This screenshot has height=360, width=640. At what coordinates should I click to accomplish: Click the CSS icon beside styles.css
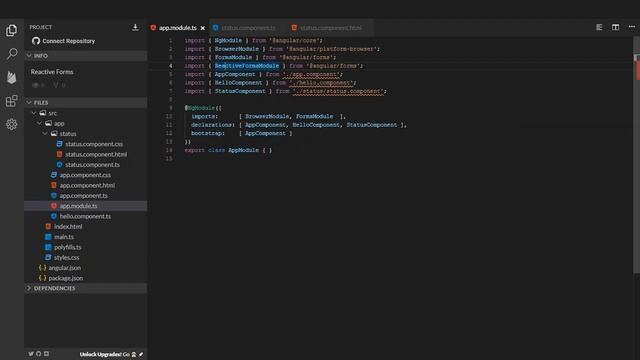48,258
